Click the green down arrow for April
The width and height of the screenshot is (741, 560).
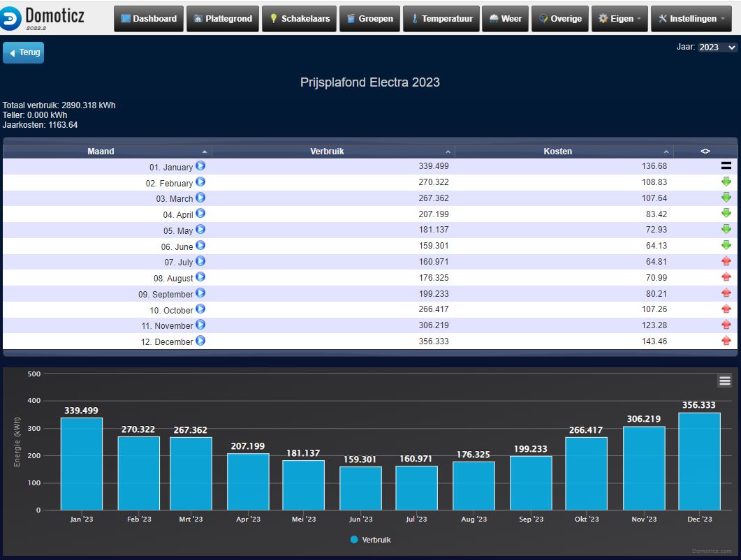[726, 214]
